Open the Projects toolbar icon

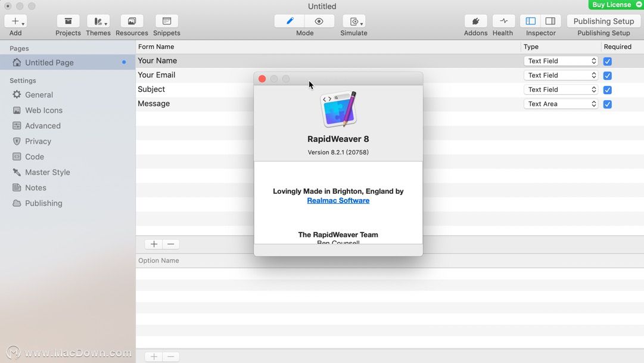tap(68, 21)
